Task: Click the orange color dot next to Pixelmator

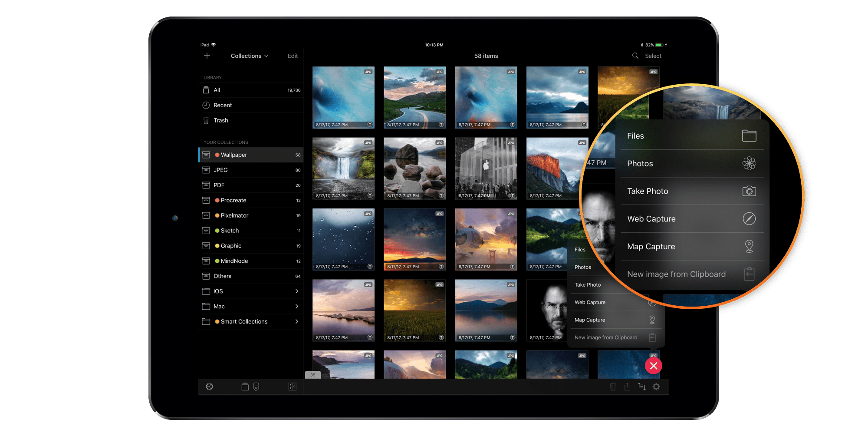Action: tap(217, 215)
